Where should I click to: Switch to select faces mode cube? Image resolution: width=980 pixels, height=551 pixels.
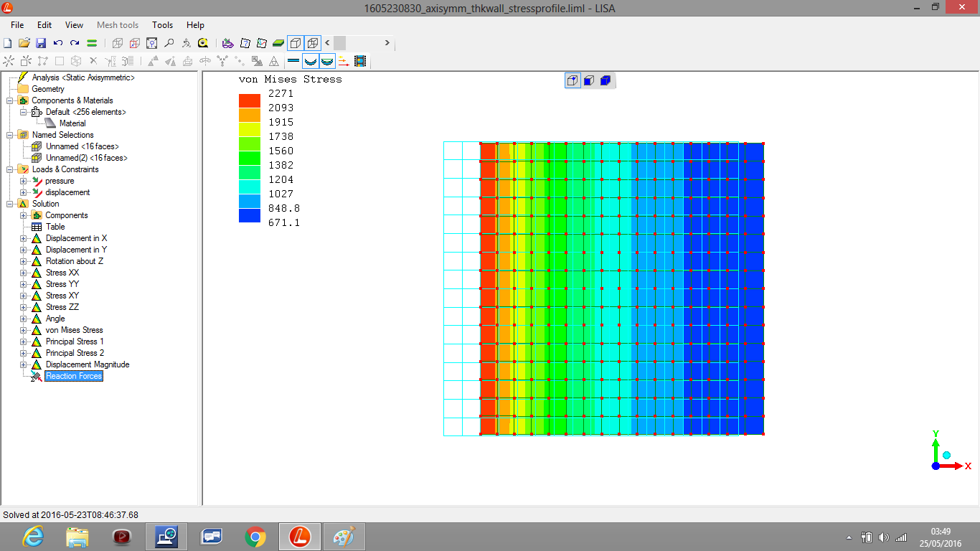pyautogui.click(x=589, y=80)
